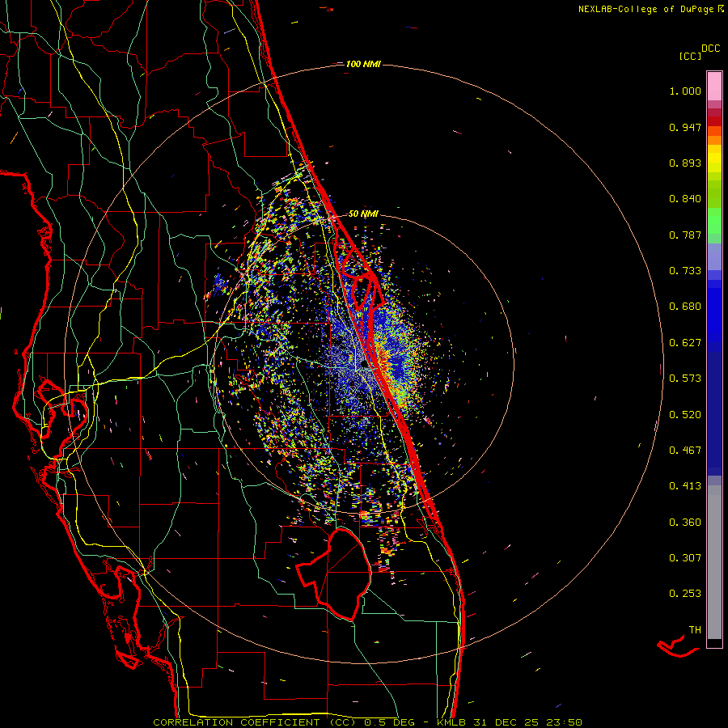Screen dimensions: 728x728
Task: Click the 0.5 DEG elevation angle text
Action: coord(389,722)
